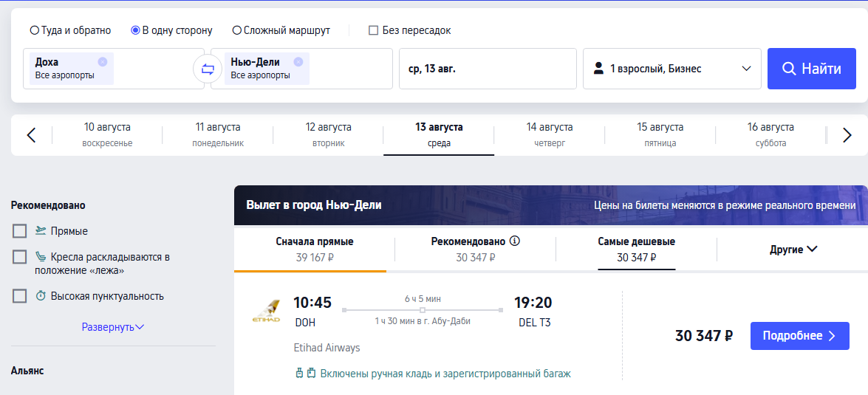Screen dimensions: 868x395
Task: Go to previous dates with left arrow
Action: (31, 135)
